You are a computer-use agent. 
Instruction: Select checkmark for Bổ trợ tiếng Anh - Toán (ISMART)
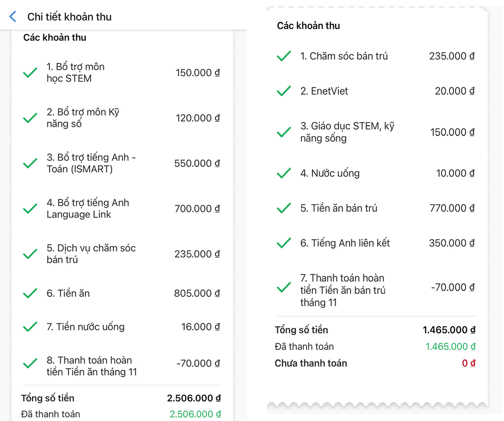[30, 164]
